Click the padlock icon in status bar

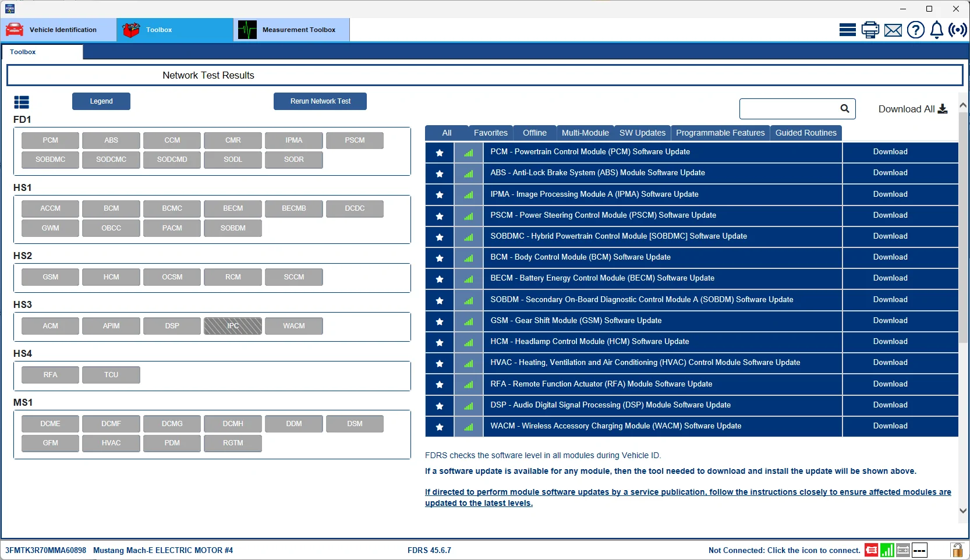pos(957,550)
